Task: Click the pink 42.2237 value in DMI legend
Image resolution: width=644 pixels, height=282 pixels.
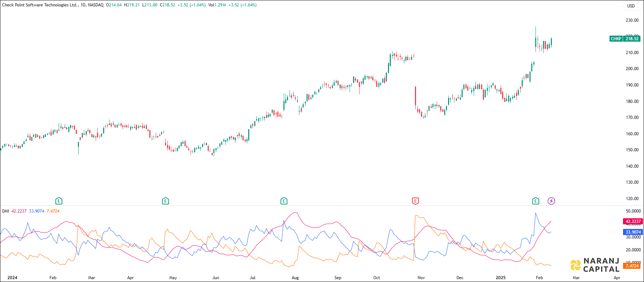Action: [19, 211]
